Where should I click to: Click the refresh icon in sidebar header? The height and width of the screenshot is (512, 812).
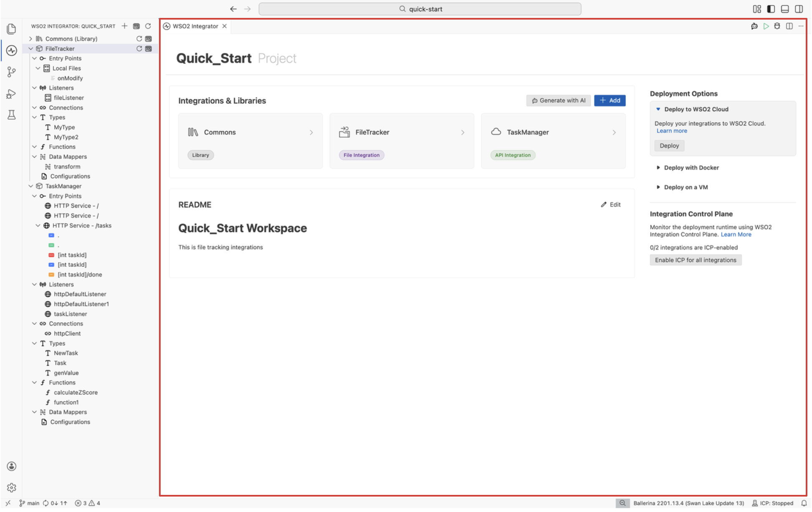click(x=148, y=26)
